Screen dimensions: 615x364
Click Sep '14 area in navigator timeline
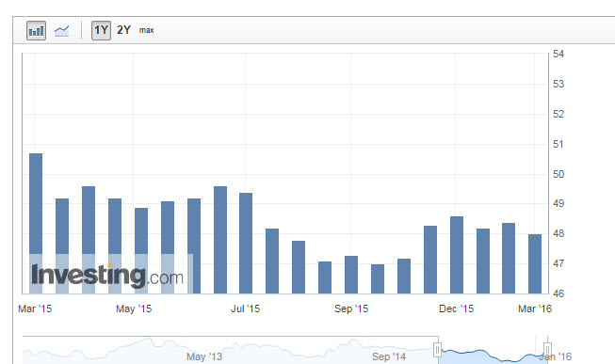[x=389, y=356]
